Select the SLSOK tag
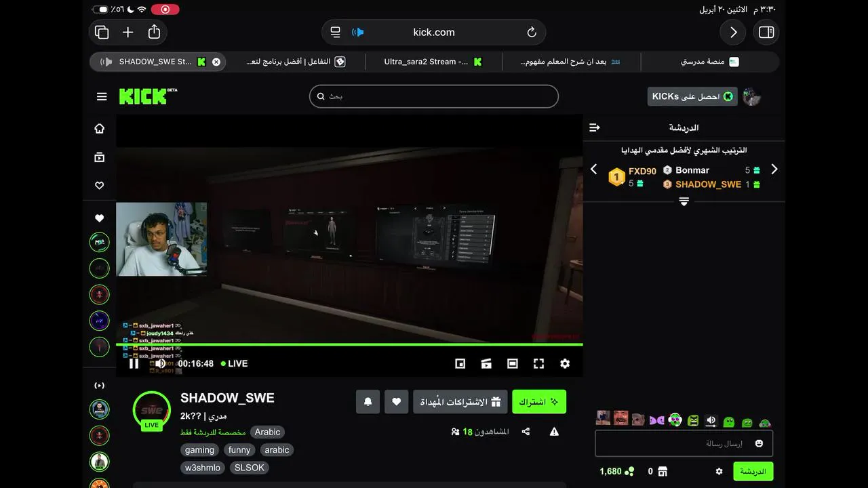This screenshot has width=868, height=488. click(250, 468)
